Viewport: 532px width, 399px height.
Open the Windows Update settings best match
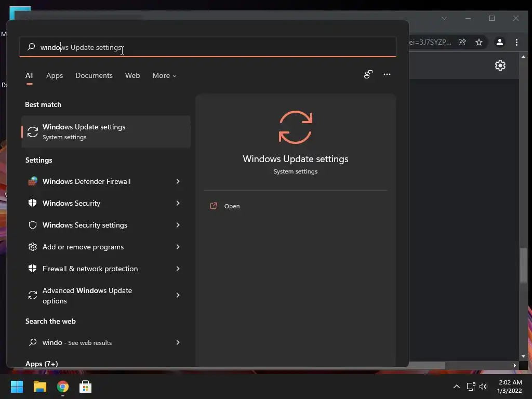point(106,131)
